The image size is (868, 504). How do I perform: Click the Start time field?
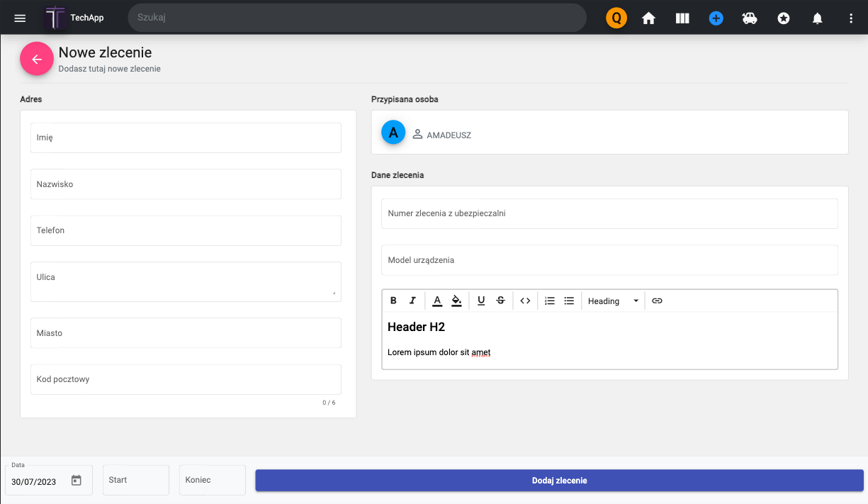(136, 480)
